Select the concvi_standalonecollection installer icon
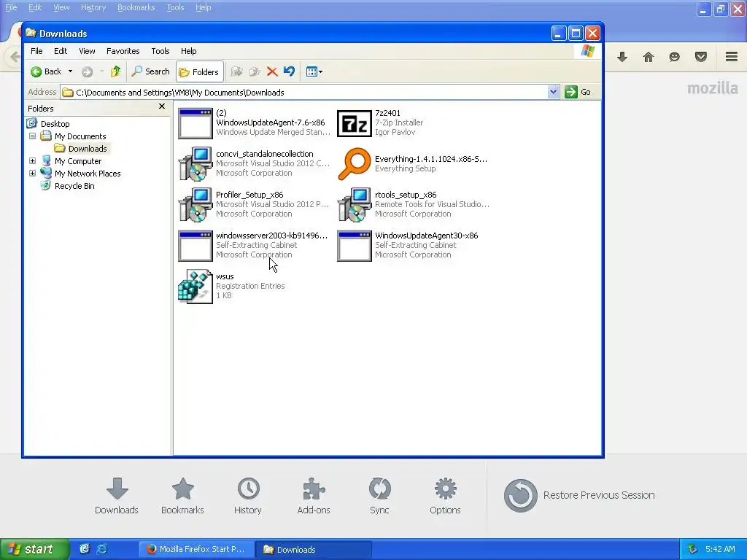747x560 pixels. point(196,164)
